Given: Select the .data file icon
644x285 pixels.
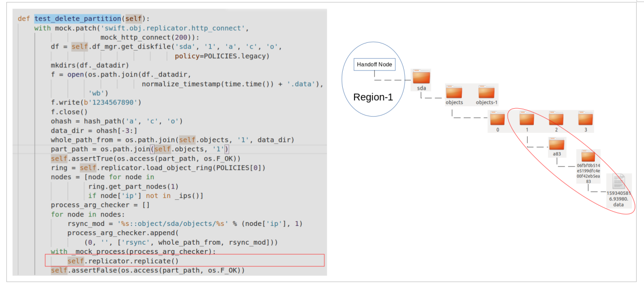Looking at the screenshot, I should click(x=618, y=182).
